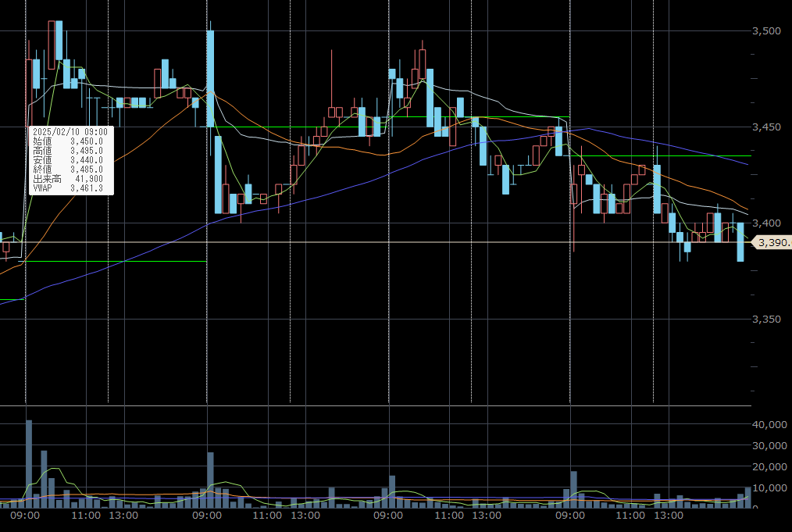Click the VWAP value 3,461.3 in tooltip
The height and width of the screenshot is (532, 792).
pyautogui.click(x=87, y=188)
